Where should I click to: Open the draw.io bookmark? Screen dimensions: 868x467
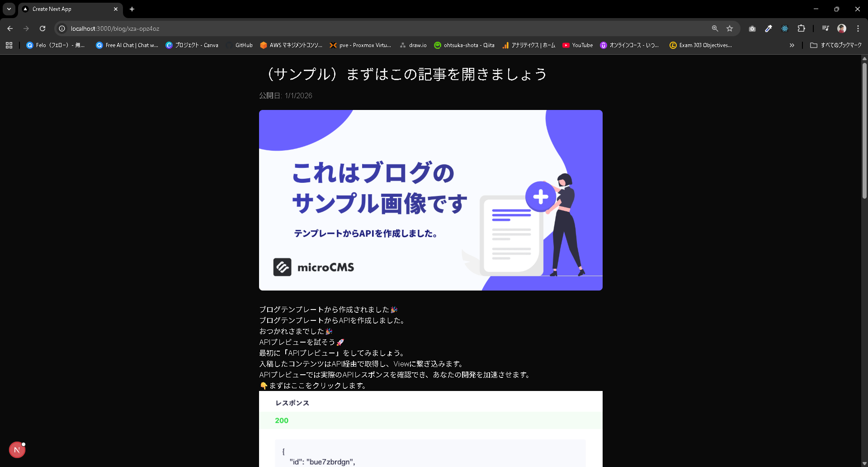pyautogui.click(x=413, y=45)
